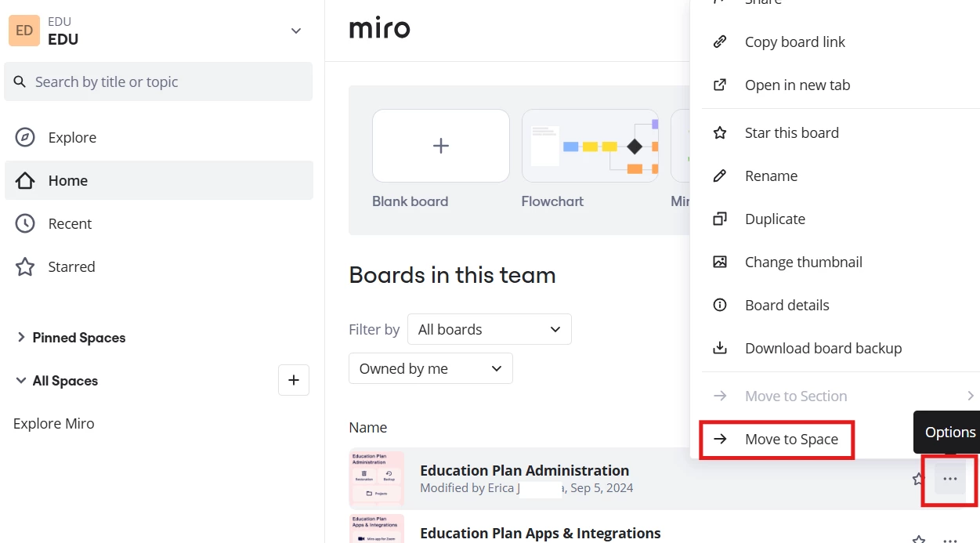This screenshot has width=980, height=543.
Task: Expand the Move to Section arrow
Action: 971,396
